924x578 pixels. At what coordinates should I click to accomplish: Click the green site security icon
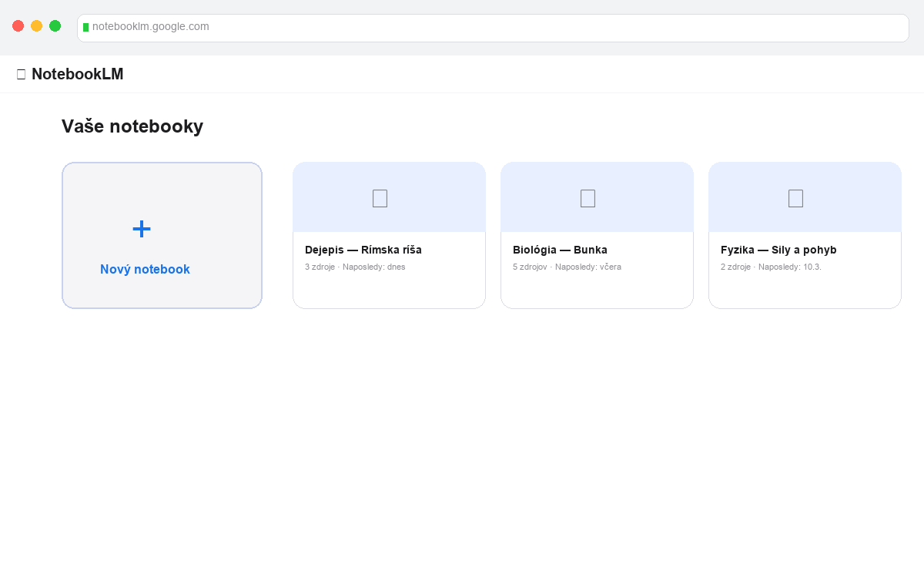tap(85, 27)
